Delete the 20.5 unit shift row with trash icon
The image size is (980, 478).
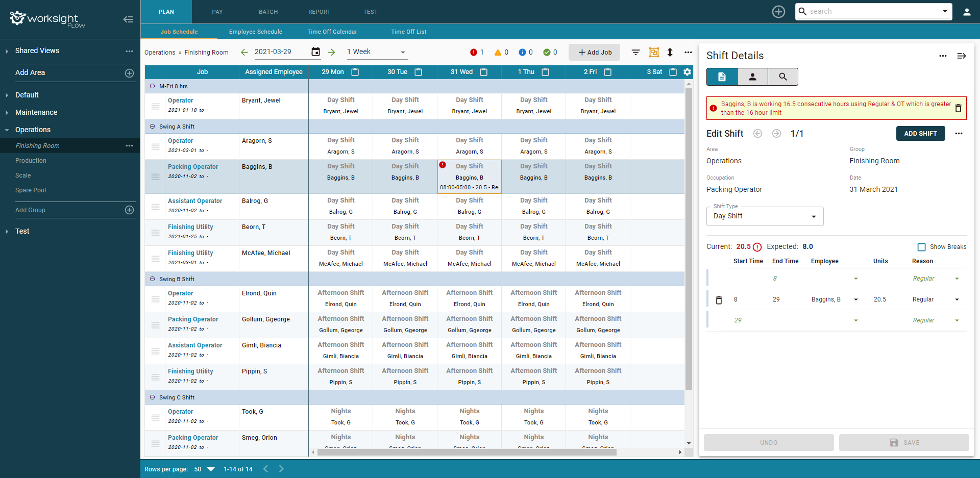(719, 300)
